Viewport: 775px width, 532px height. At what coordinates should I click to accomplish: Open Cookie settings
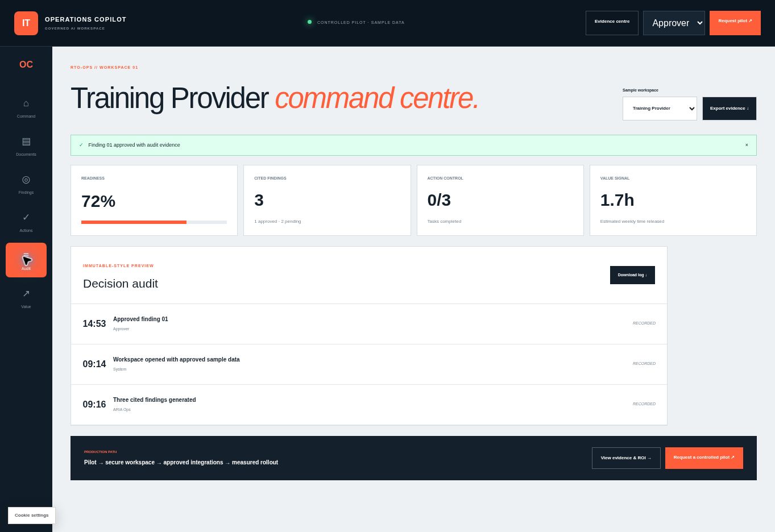pos(32,516)
